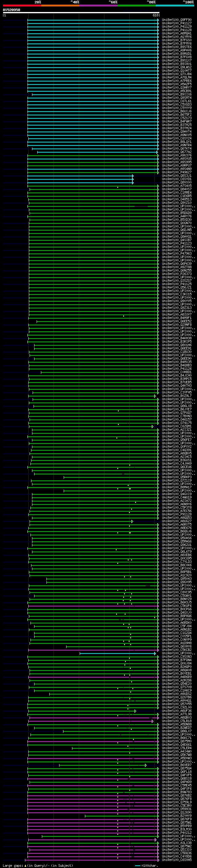Select hit label UniRef100_A9PAV6
This screenshot has width=197, height=868.
(x=177, y=50)
